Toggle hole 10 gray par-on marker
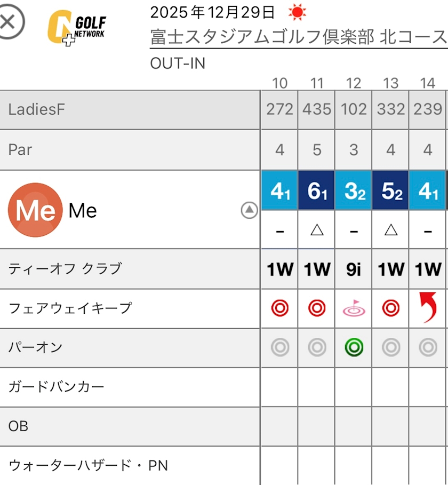 coord(279,348)
